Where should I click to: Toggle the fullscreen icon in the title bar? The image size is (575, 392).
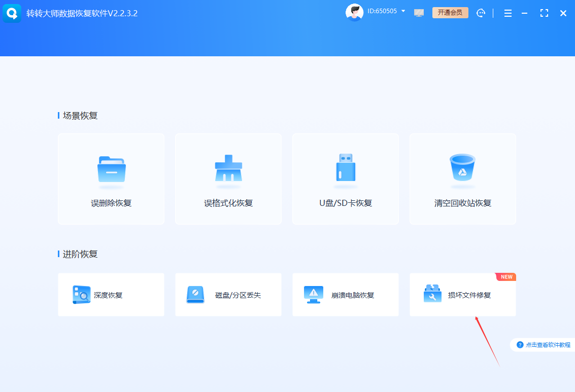tap(544, 13)
